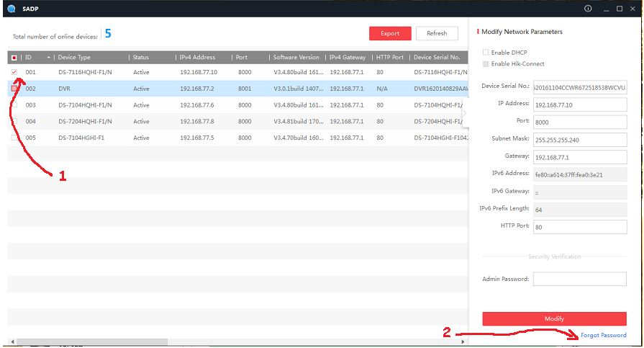Select the DS-7204HQHI-F1/N device row
This screenshot has width=644, height=348.
click(86, 122)
